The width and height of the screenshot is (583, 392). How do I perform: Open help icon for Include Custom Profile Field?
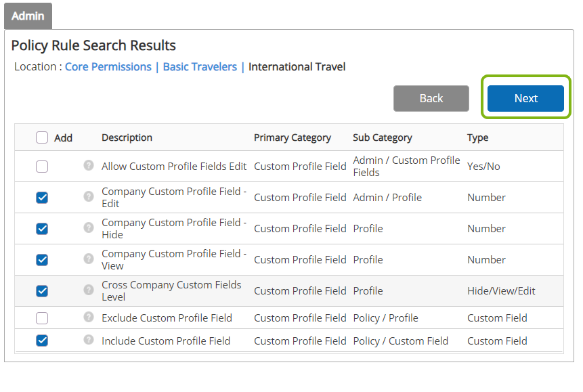click(x=89, y=340)
